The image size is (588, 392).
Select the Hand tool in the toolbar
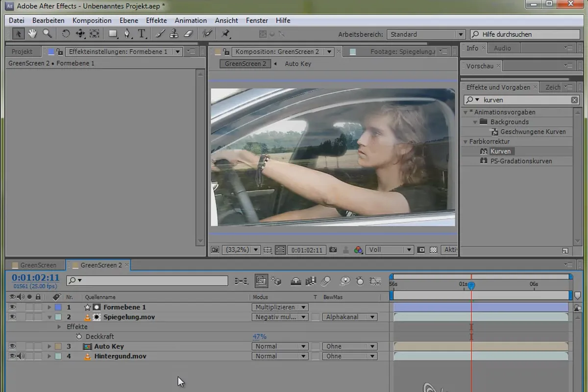point(32,33)
